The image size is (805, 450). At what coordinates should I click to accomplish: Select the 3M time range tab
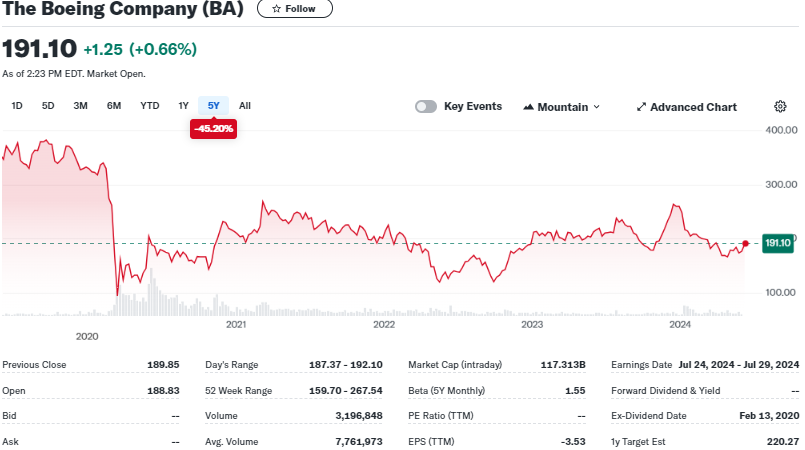[81, 106]
